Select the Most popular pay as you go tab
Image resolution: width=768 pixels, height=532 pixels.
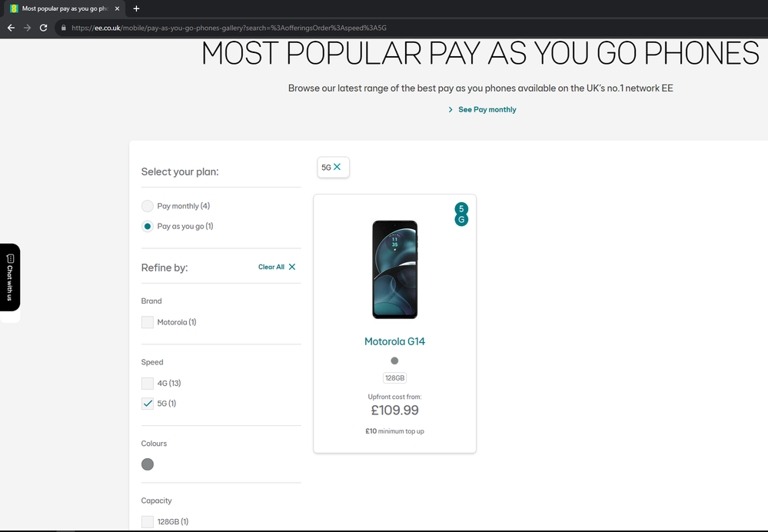point(65,8)
